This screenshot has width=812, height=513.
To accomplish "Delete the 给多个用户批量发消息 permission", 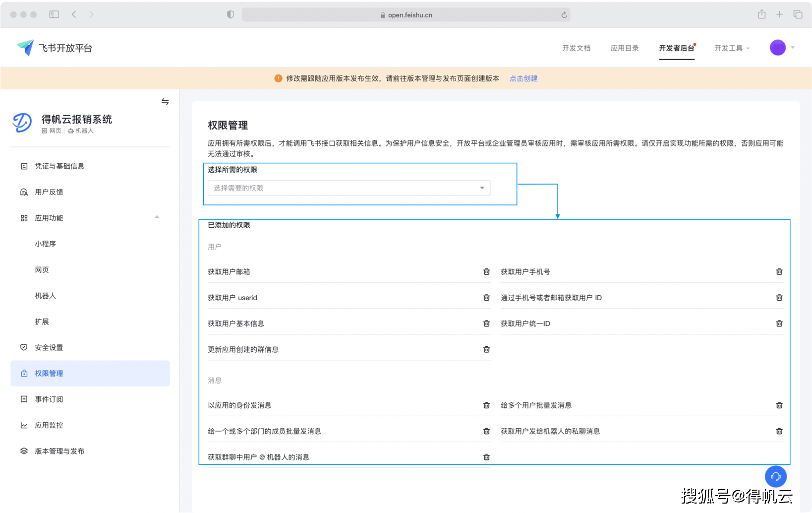I will [779, 405].
